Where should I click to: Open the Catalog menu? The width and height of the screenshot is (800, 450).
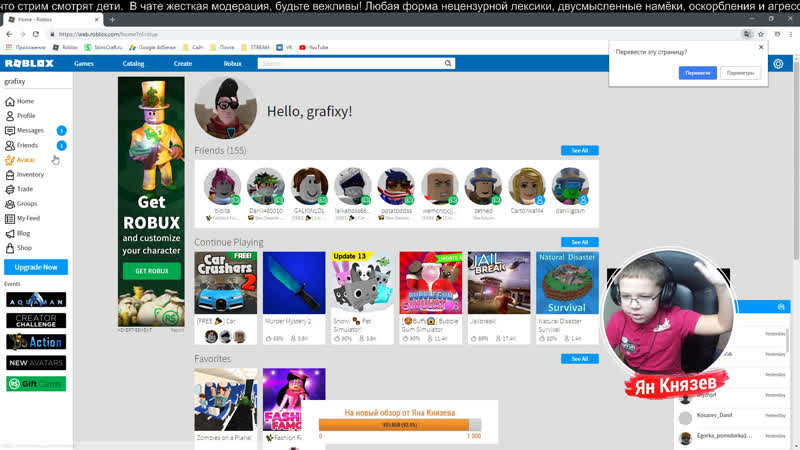[133, 64]
